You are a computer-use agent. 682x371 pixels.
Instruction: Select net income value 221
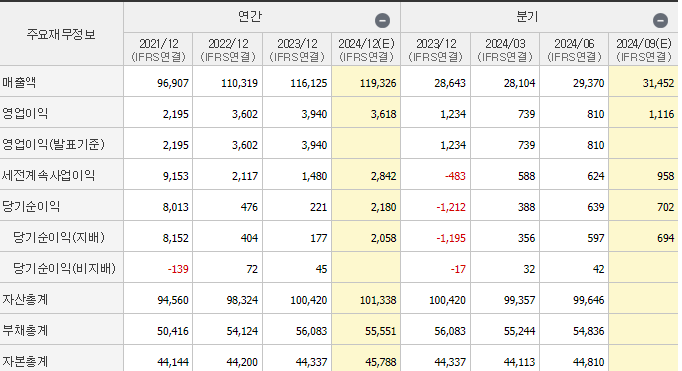point(318,207)
